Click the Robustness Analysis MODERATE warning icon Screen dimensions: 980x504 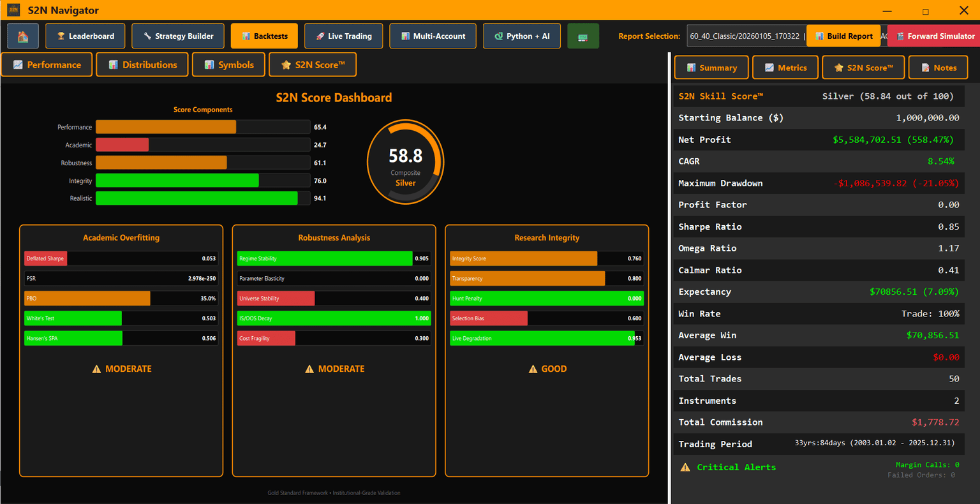click(309, 369)
